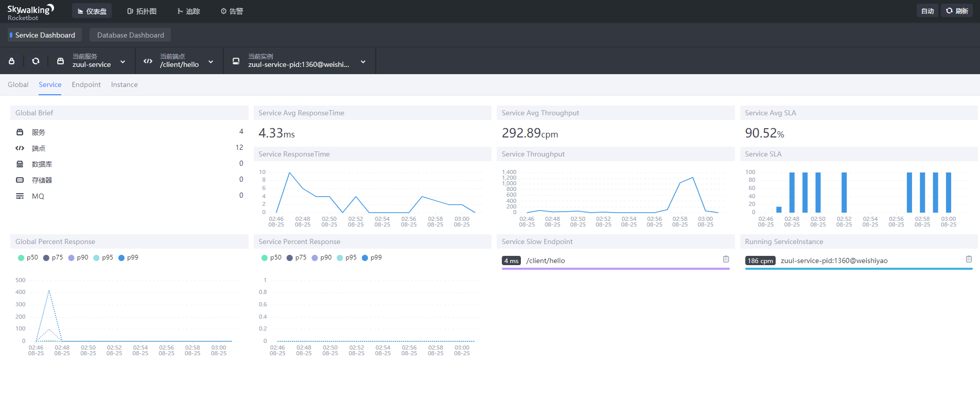Open the Database Dashboard
980x399 pixels.
130,35
